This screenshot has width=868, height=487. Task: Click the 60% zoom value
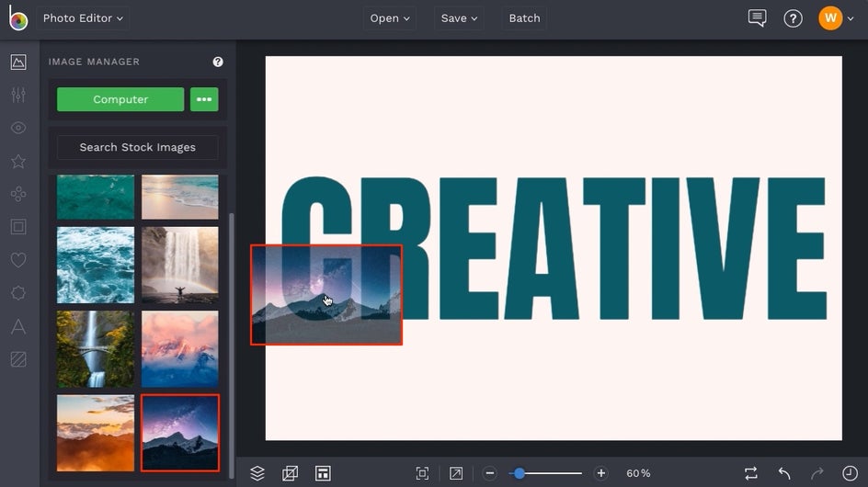coord(638,473)
